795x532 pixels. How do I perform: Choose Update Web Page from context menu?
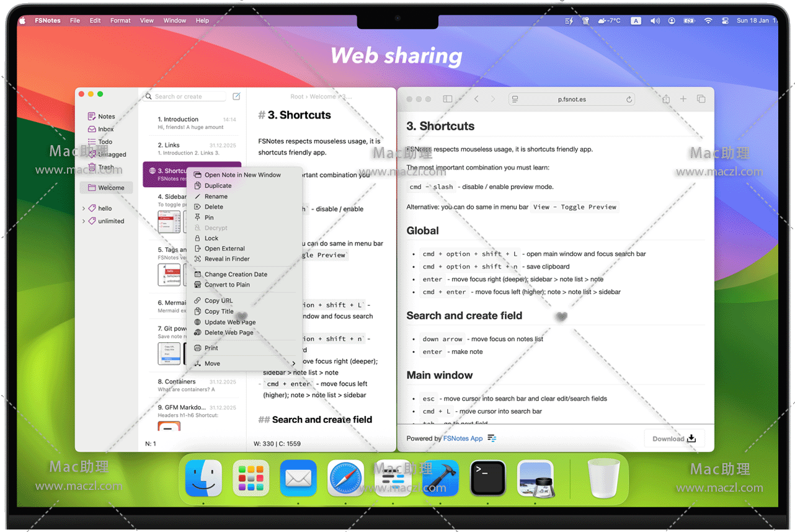[229, 322]
